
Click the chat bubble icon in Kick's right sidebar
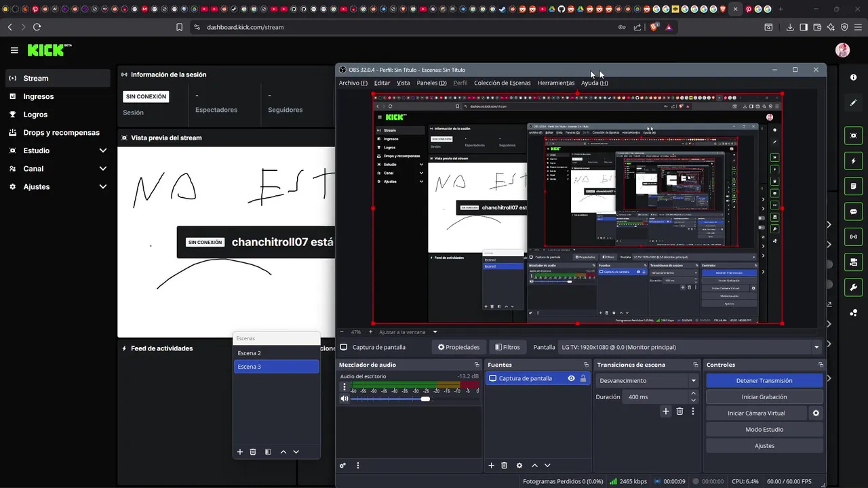853,211
